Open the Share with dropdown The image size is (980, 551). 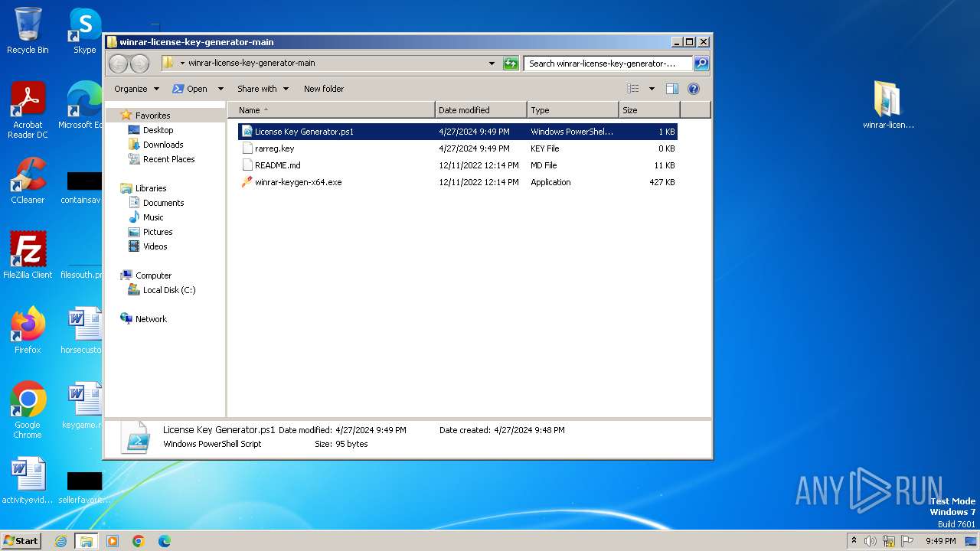tap(263, 89)
